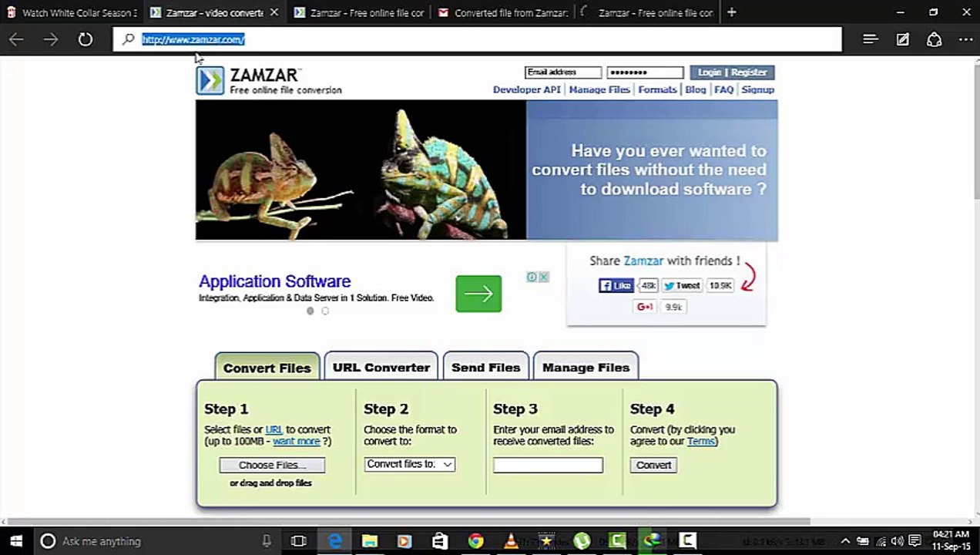This screenshot has width=980, height=555.
Task: Select the second ad carousel dot
Action: click(325, 311)
